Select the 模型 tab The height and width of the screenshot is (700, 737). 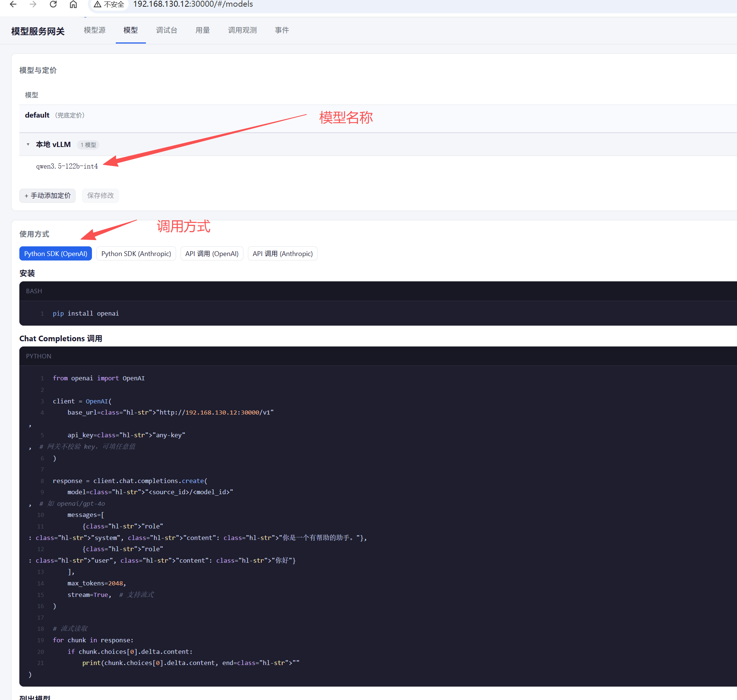point(131,30)
